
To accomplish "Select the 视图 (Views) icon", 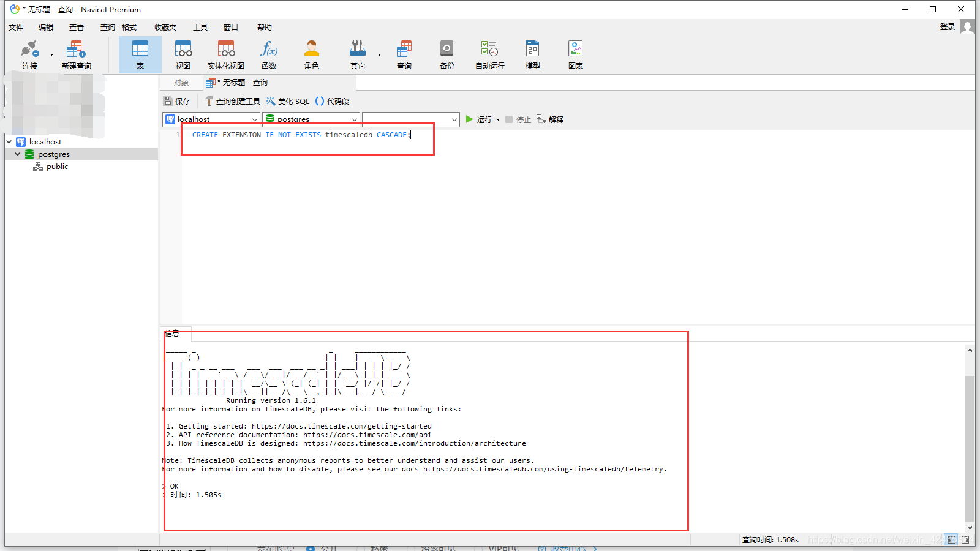I will point(183,54).
